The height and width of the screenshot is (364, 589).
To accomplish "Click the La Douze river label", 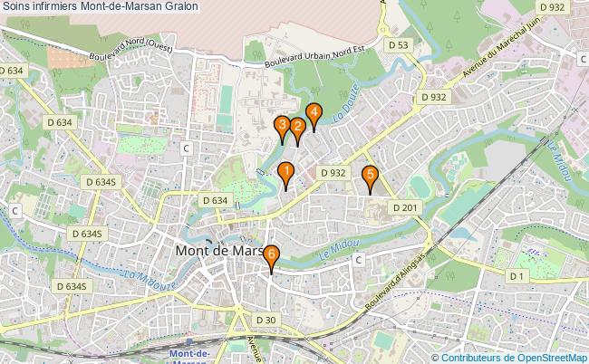I will [x=346, y=103].
